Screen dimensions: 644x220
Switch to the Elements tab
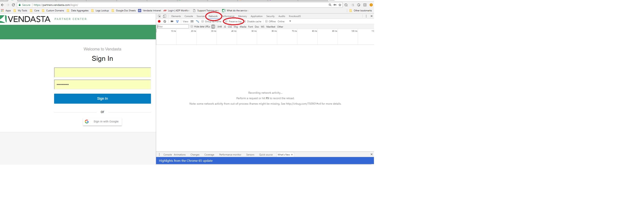click(176, 16)
